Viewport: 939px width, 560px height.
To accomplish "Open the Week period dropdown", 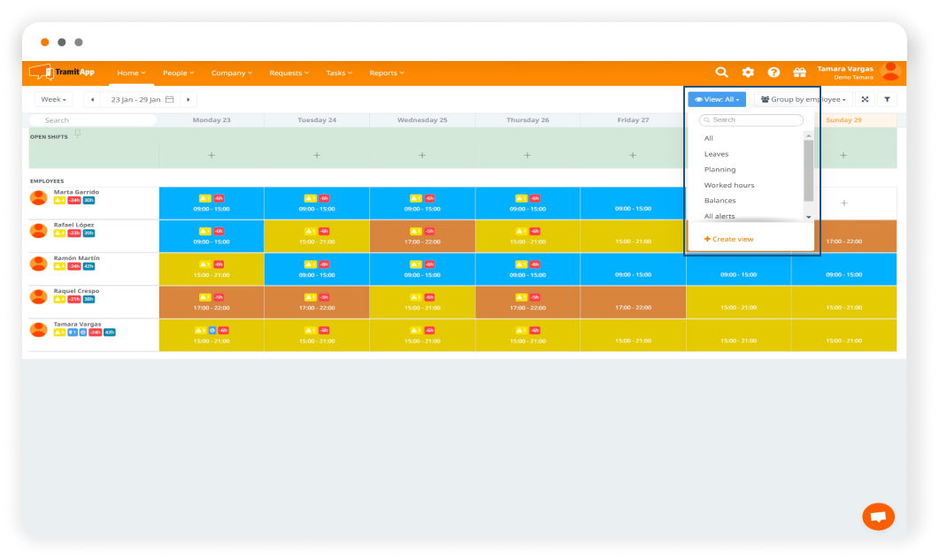I will coord(53,100).
